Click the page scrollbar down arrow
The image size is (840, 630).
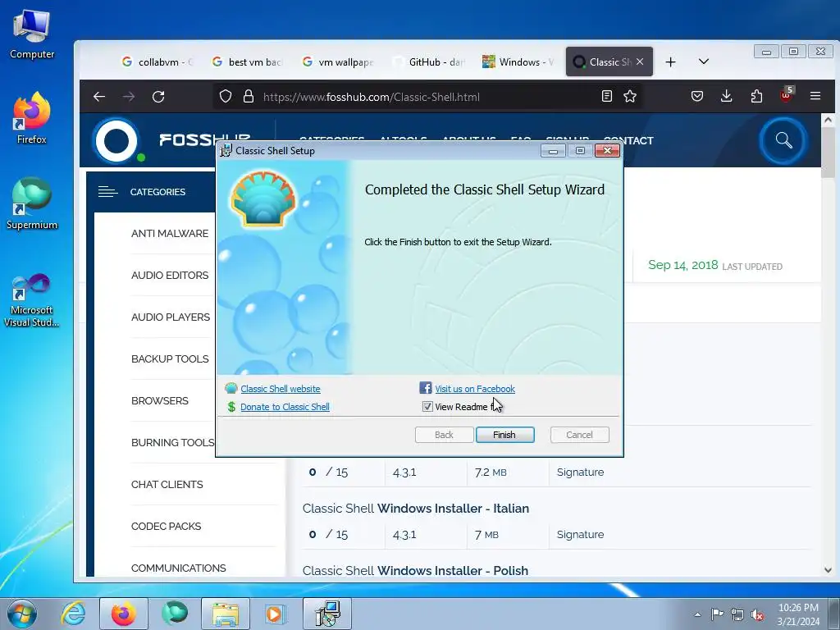828,570
